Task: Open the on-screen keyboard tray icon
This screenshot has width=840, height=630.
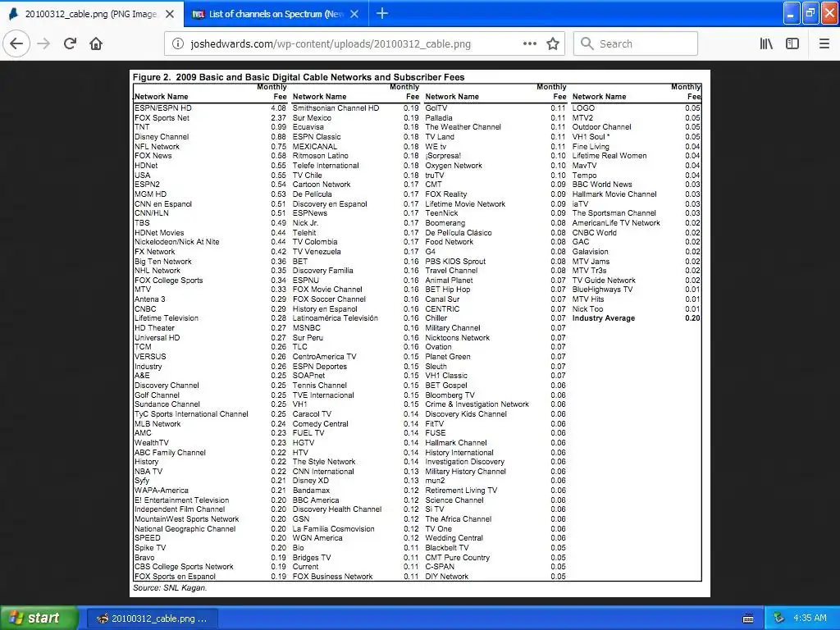Action: point(748,619)
